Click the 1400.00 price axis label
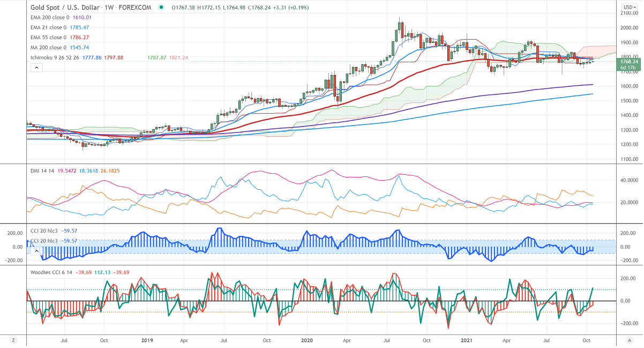This screenshot has width=644, height=348. click(628, 115)
